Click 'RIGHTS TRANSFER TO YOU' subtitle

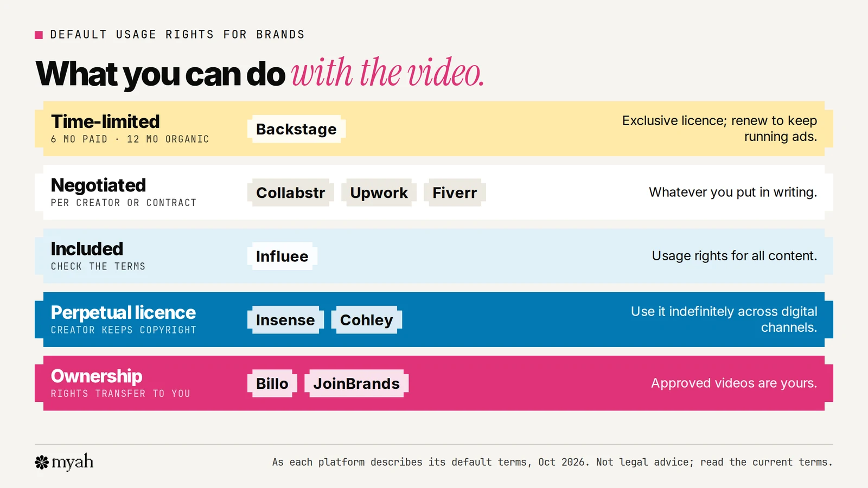coord(120,394)
